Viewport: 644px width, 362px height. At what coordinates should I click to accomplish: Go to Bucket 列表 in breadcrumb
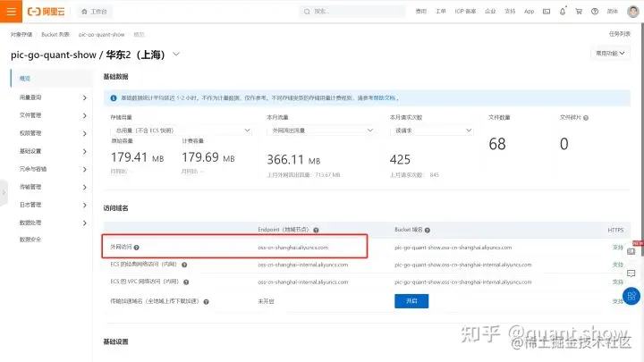click(x=55, y=35)
